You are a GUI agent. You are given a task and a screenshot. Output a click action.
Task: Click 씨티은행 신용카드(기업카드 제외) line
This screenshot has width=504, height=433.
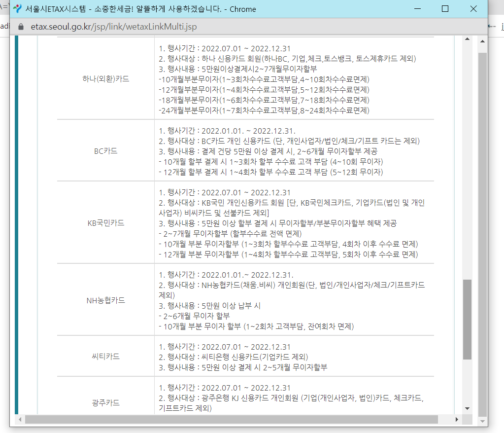pos(234,357)
